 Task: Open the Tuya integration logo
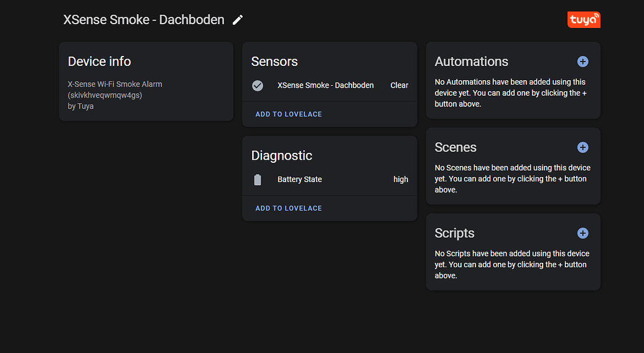pyautogui.click(x=584, y=20)
